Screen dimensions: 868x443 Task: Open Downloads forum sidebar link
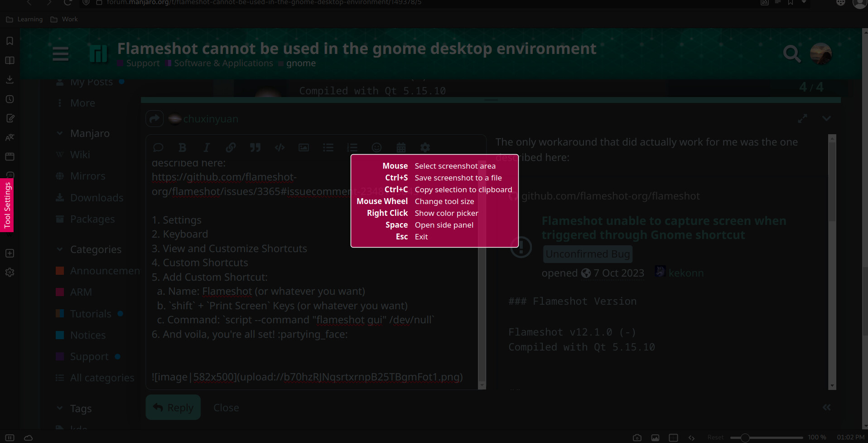(96, 198)
